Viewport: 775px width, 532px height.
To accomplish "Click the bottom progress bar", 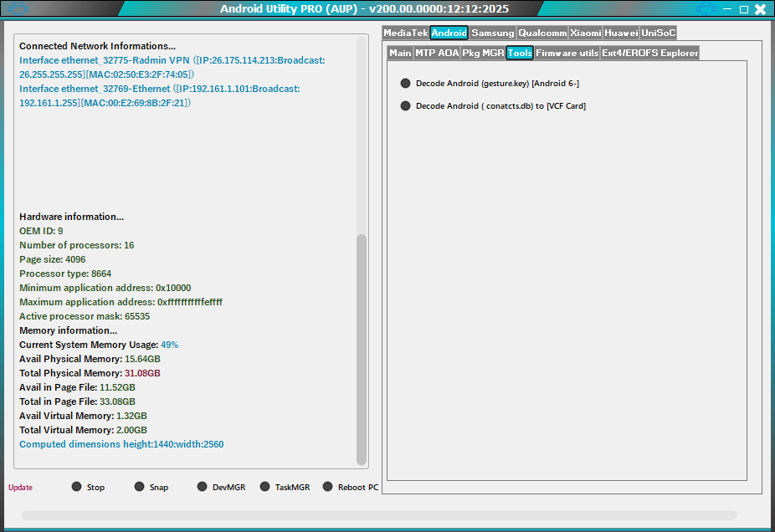I will click(x=379, y=515).
